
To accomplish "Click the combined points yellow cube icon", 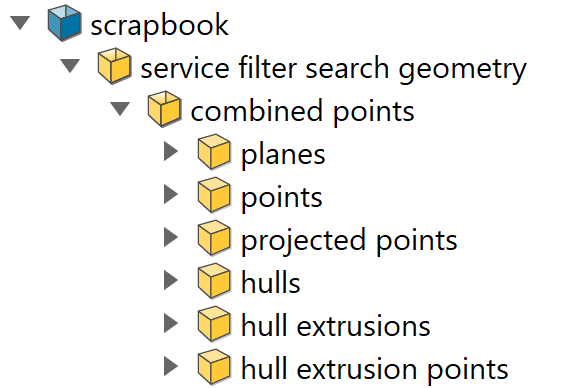I will pyautogui.click(x=164, y=109).
